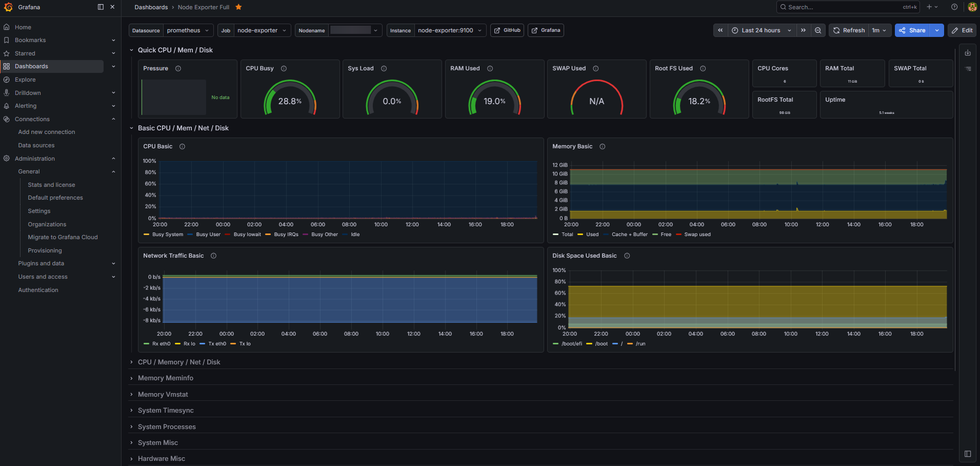980x466 pixels.
Task: Open RAM Used panel info icon
Action: 490,69
